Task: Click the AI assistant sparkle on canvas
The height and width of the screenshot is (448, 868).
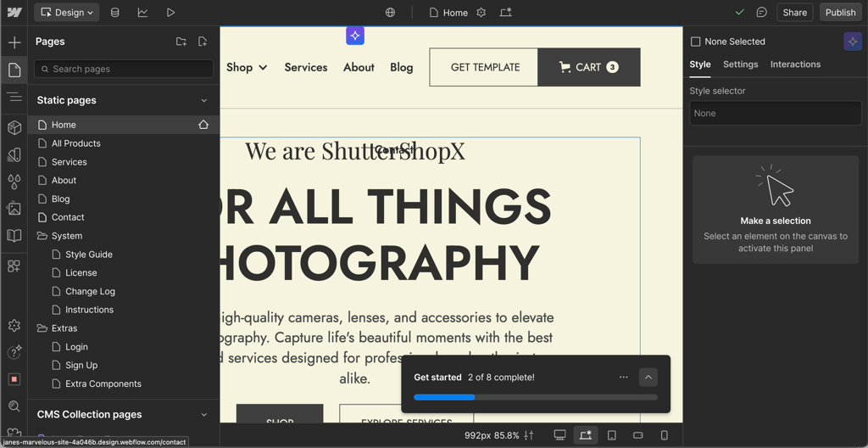Action: point(355,36)
